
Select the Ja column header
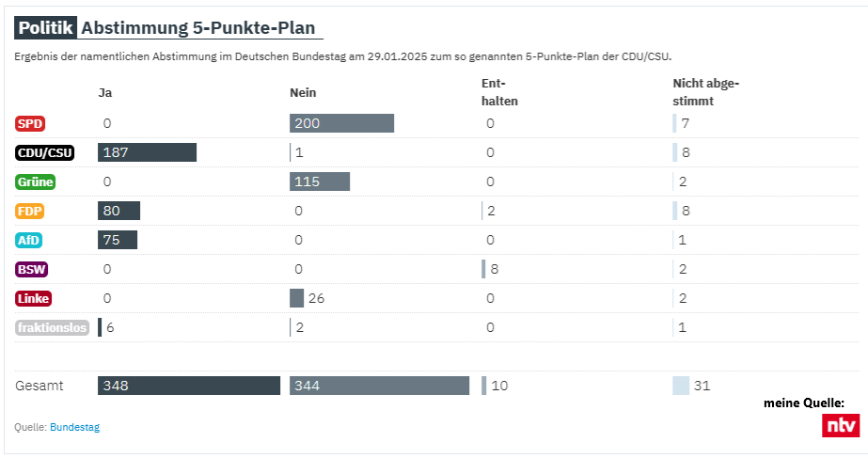click(x=104, y=92)
